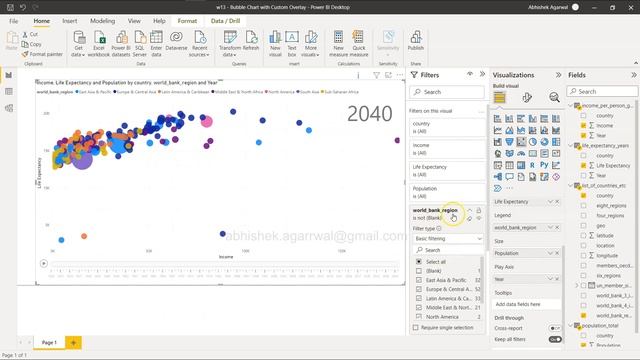Check the eight_regions field checkbox
This screenshot has width=640, height=360.
[x=583, y=206]
